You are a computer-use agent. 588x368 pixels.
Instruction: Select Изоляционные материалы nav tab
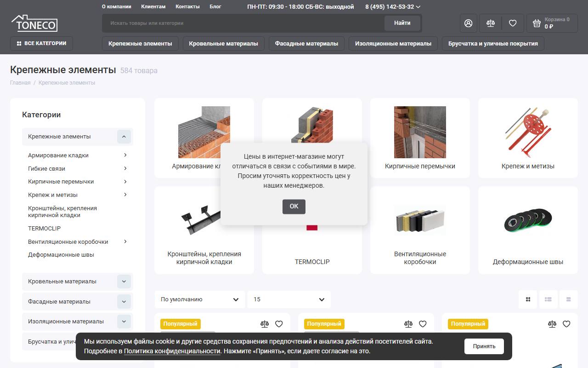pos(393,44)
